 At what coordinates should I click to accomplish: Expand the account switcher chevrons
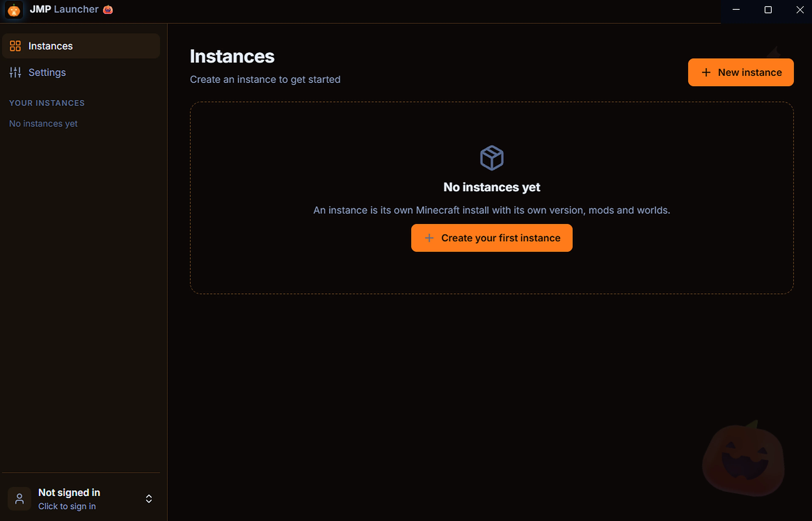[149, 498]
